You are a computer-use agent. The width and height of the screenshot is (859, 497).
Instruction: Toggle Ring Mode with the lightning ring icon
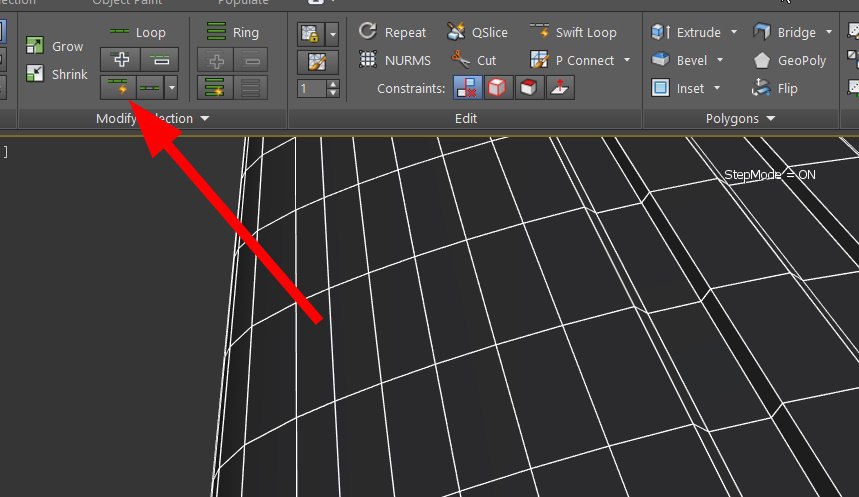tap(215, 88)
